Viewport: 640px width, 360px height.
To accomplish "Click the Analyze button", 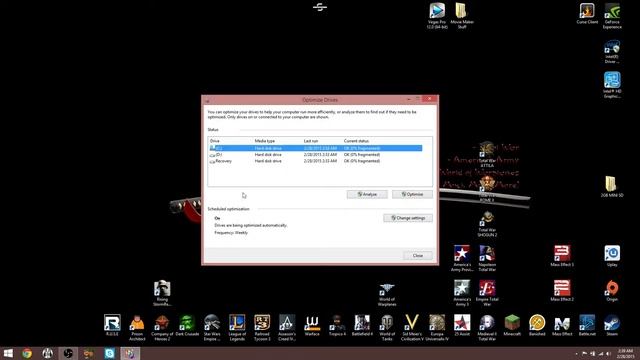I will click(367, 194).
